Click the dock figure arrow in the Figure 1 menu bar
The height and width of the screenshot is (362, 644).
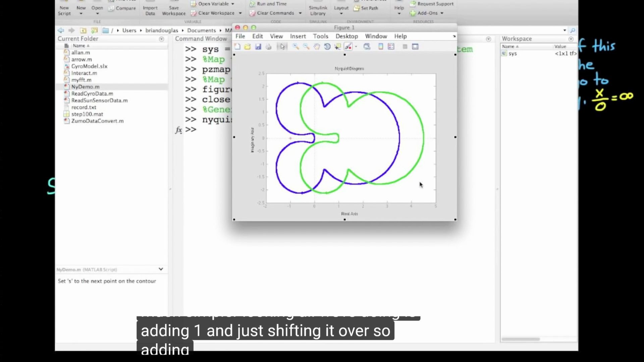click(x=454, y=36)
